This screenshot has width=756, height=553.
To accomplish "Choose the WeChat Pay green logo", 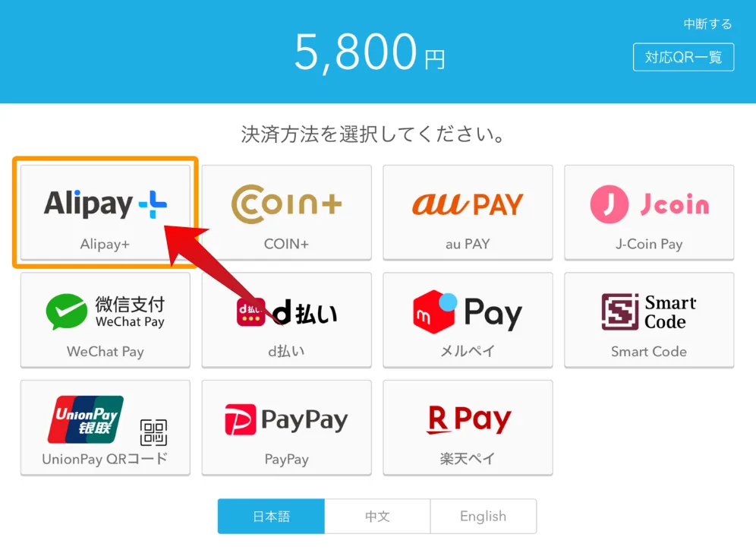I will (67, 311).
